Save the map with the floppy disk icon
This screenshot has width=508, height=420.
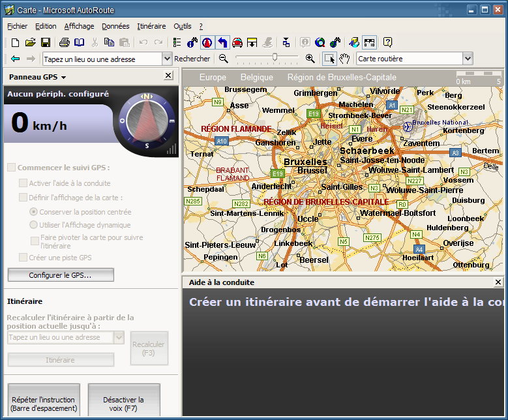(46, 42)
